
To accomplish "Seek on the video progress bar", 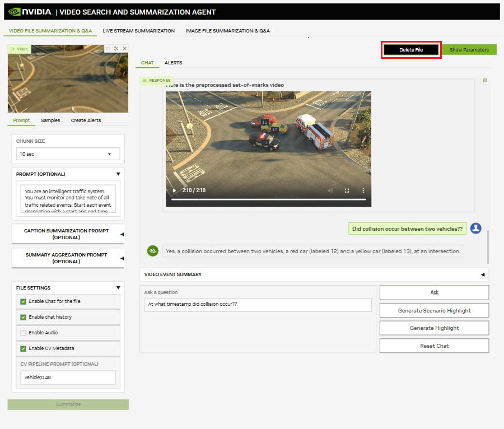I will 268,199.
